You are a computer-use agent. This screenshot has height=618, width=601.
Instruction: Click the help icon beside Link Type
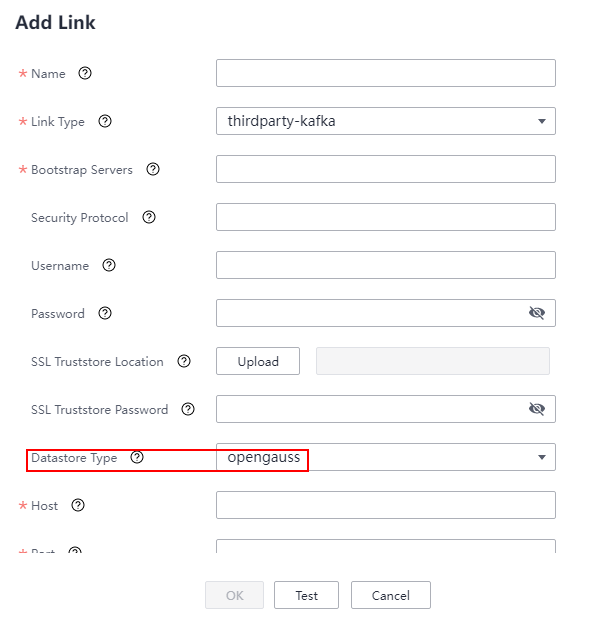click(105, 121)
